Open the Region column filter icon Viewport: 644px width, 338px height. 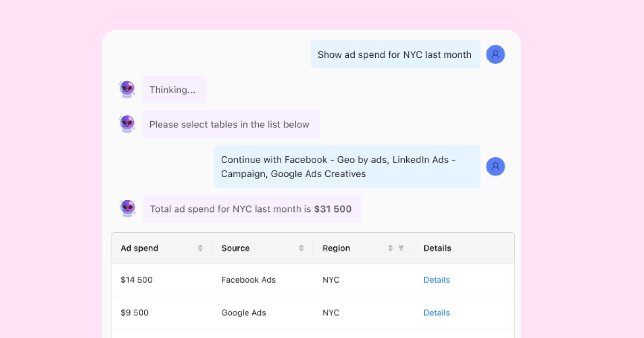click(x=401, y=248)
